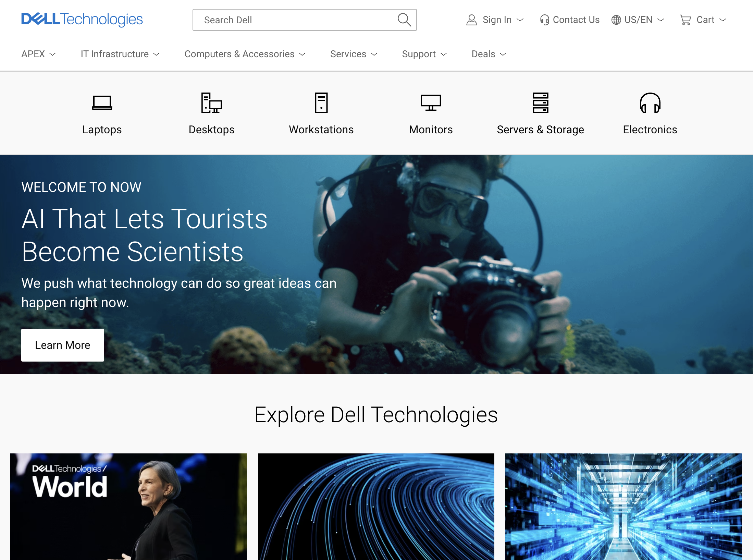Select the Monitors category icon
753x560 pixels.
coord(431,103)
